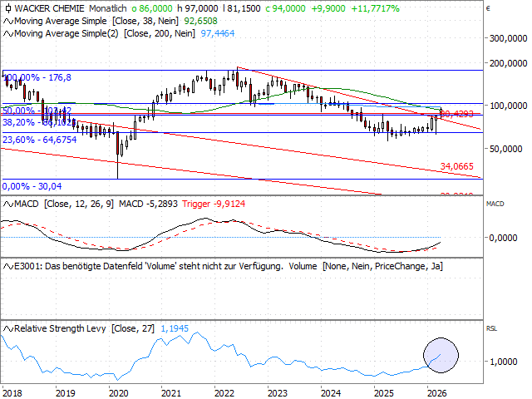The height and width of the screenshot is (399, 532).
Task: Click the line icon beside Moving Average Simple 38
Action: [x=8, y=22]
